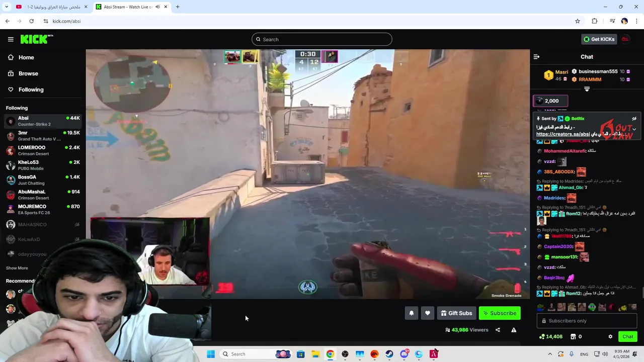Click RRAMMM in gift leaderboard
This screenshot has height=362, width=644.
[x=590, y=79]
